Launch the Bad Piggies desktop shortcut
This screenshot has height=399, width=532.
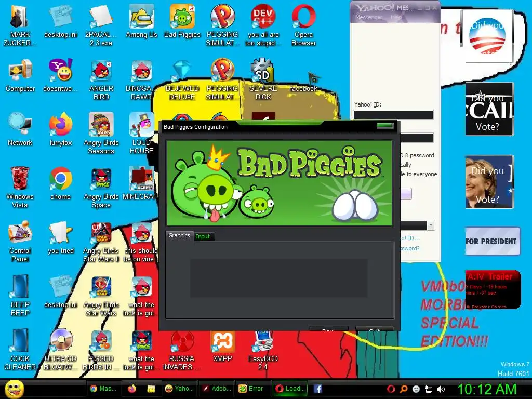click(x=182, y=21)
